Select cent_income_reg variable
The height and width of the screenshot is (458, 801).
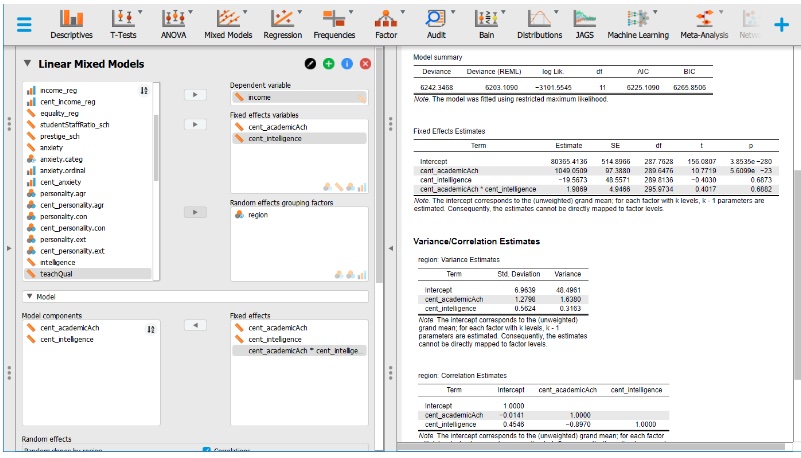(88, 102)
